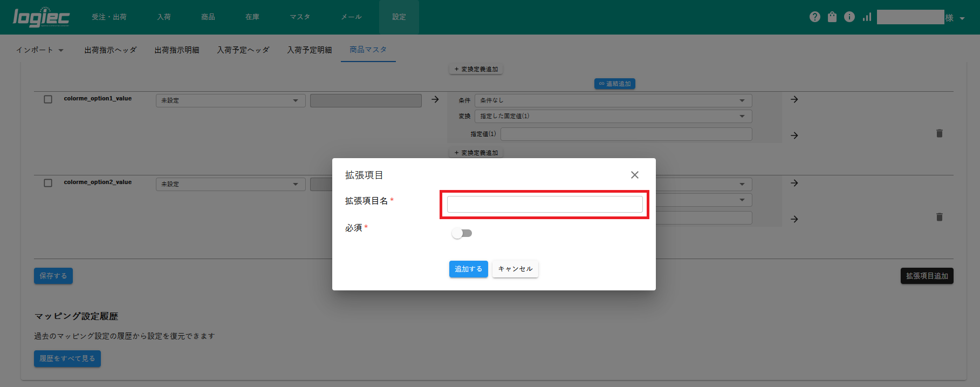Close the 拡張項目 dialog with X
The height and width of the screenshot is (387, 980).
point(634,175)
